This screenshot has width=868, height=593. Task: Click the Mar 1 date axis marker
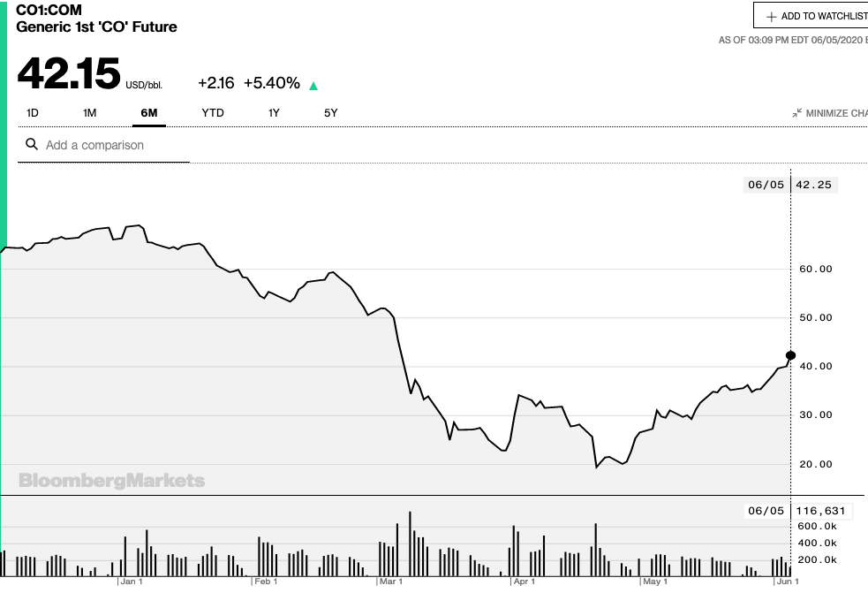point(390,582)
